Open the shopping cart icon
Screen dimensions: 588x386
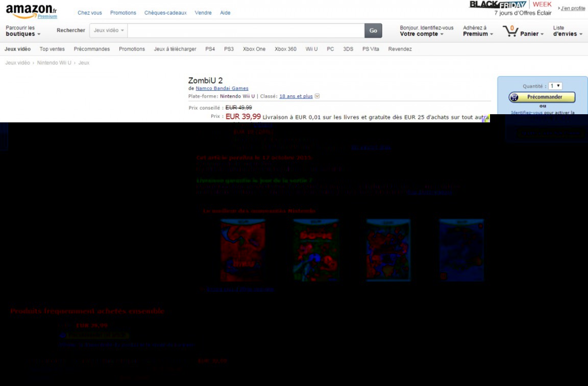[510, 32]
